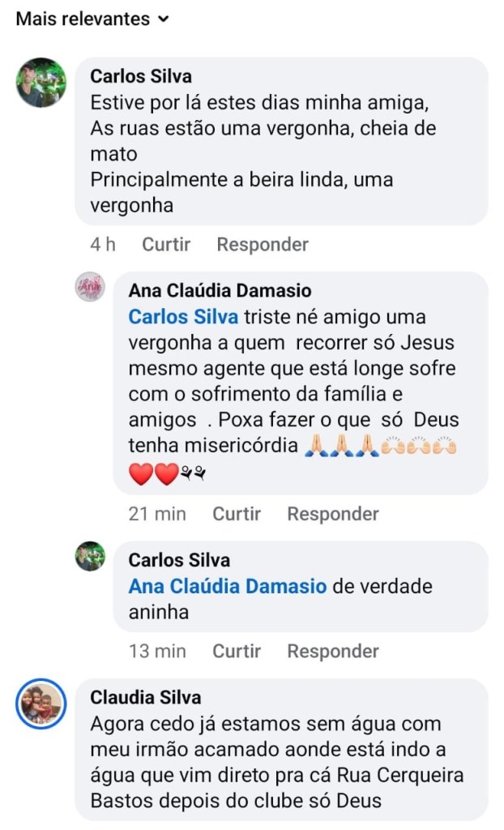The width and height of the screenshot is (504, 830).
Task: Click the 13 min timestamp
Action: coord(157,651)
